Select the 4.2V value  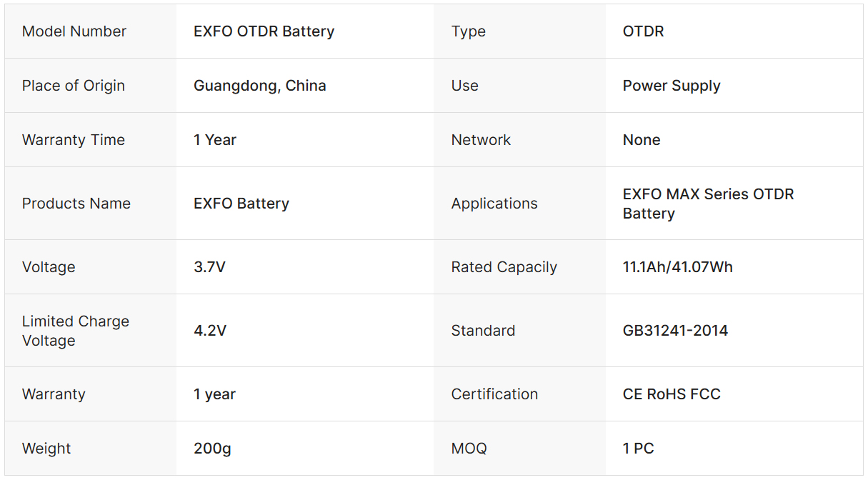click(x=210, y=331)
